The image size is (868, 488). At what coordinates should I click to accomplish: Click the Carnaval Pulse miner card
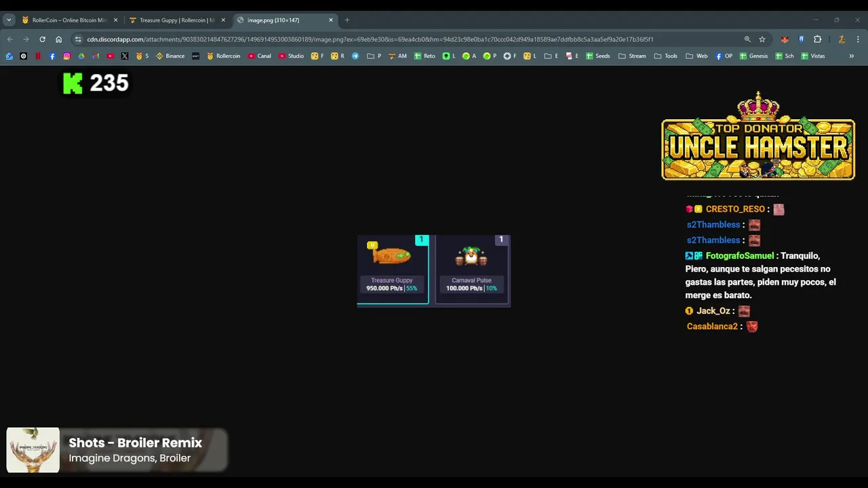473,270
